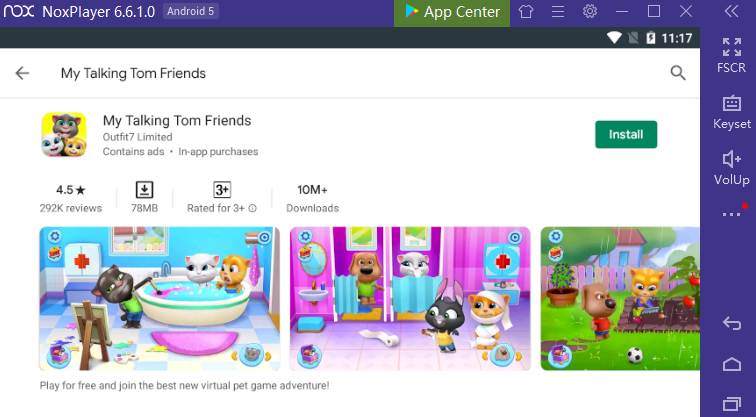The height and width of the screenshot is (417, 756).
Task: Open the Rated for 3+ info icon
Action: pos(252,208)
